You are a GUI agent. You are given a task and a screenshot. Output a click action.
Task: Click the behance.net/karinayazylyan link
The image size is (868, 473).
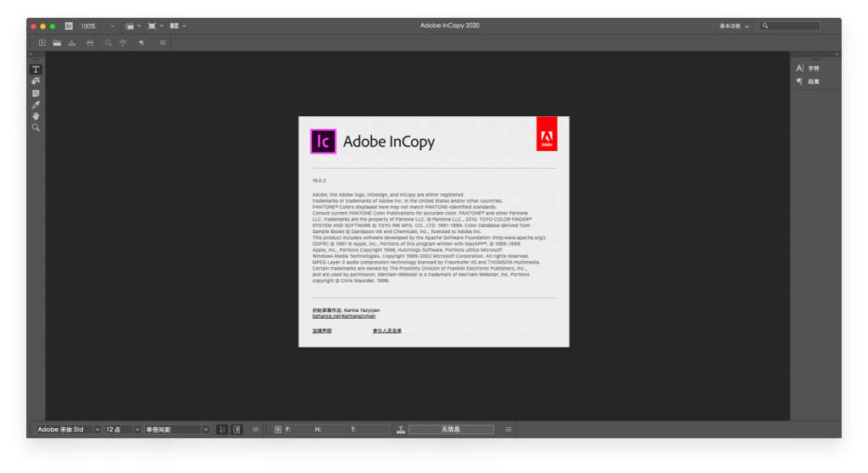pos(344,316)
